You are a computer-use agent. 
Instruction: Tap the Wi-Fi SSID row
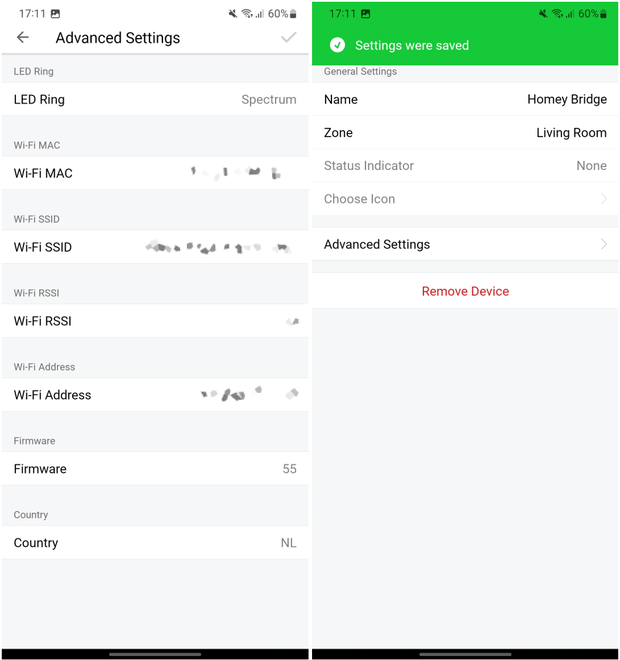click(155, 247)
